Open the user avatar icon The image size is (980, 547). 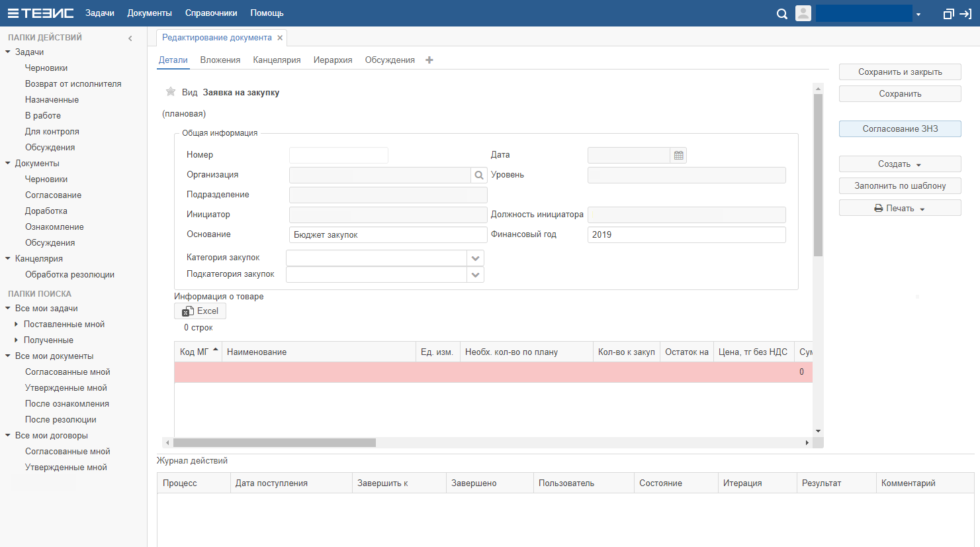point(803,13)
